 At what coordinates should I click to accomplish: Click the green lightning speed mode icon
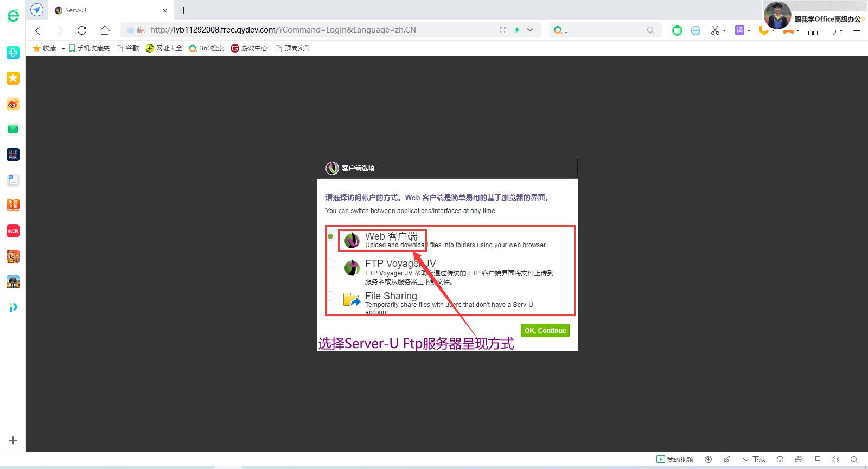click(x=517, y=30)
